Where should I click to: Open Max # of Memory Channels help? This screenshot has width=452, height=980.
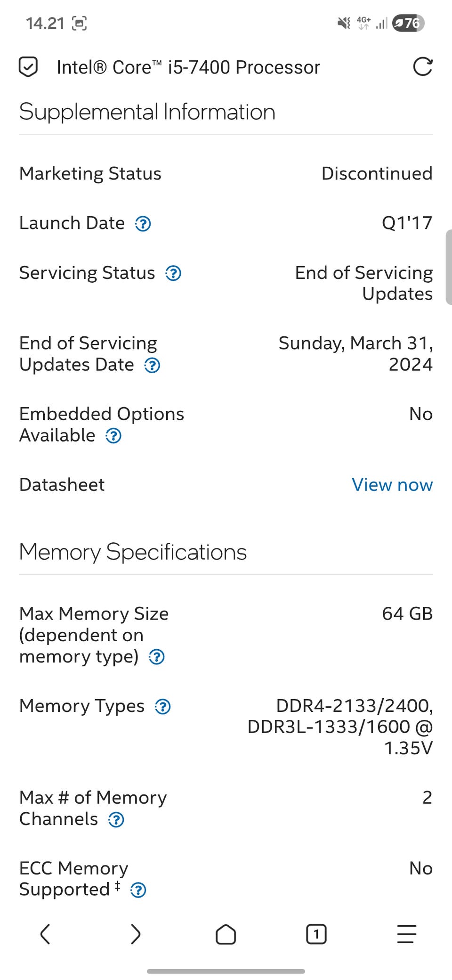[x=116, y=820]
